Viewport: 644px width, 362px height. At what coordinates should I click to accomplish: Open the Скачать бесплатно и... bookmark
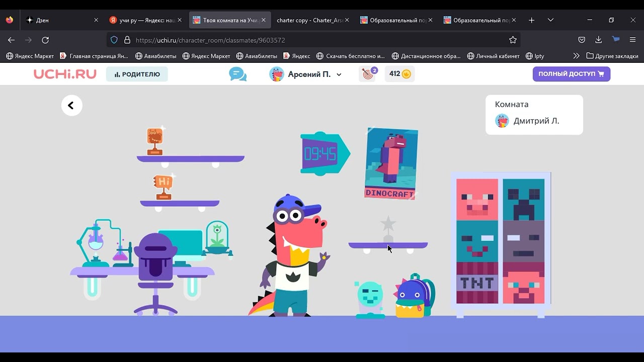[351, 56]
